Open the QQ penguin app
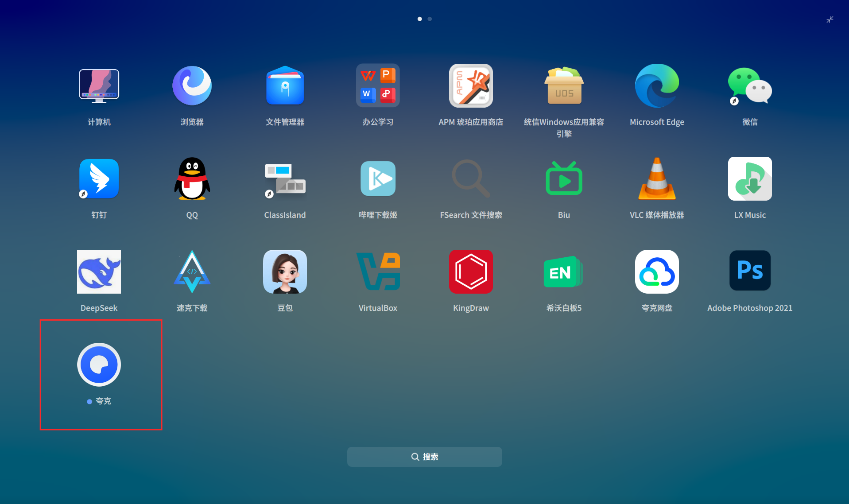 [x=192, y=179]
